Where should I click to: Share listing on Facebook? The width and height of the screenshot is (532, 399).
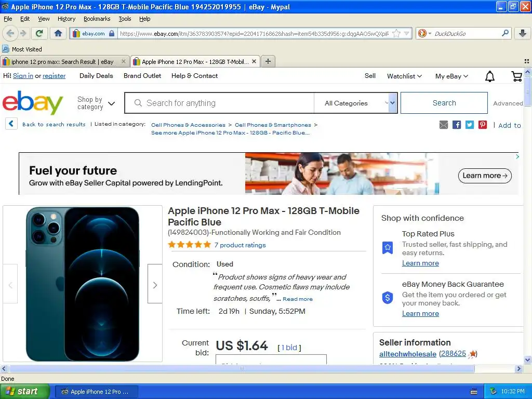(x=457, y=125)
